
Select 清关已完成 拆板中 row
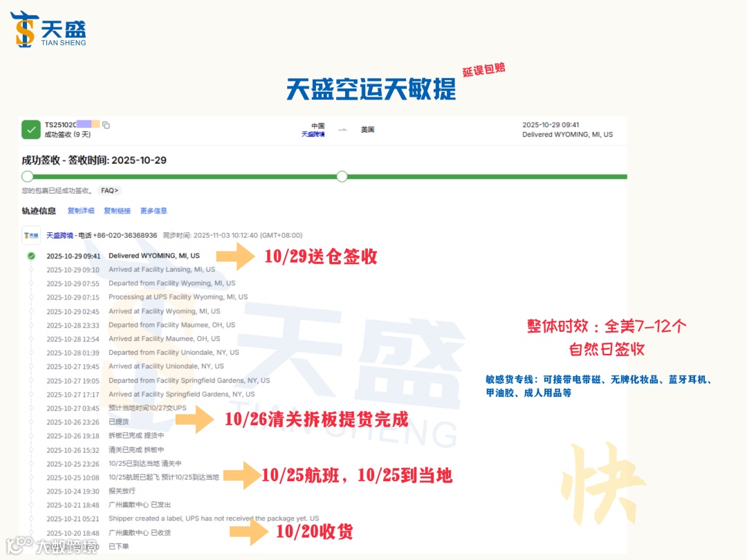tap(105, 450)
